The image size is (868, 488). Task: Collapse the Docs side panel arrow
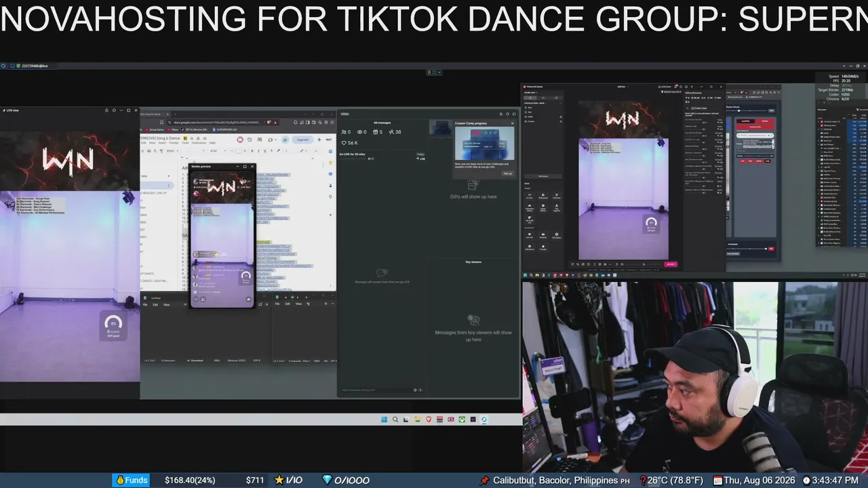(330, 287)
